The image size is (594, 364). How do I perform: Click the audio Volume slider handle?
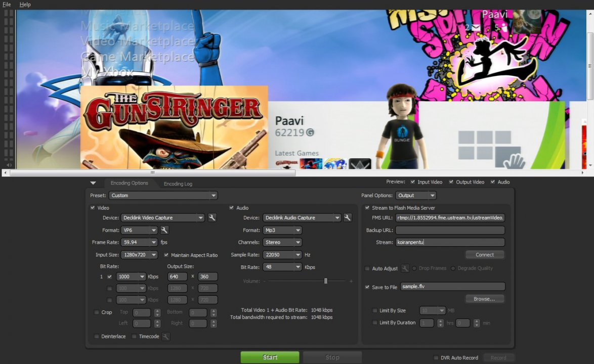[326, 281]
